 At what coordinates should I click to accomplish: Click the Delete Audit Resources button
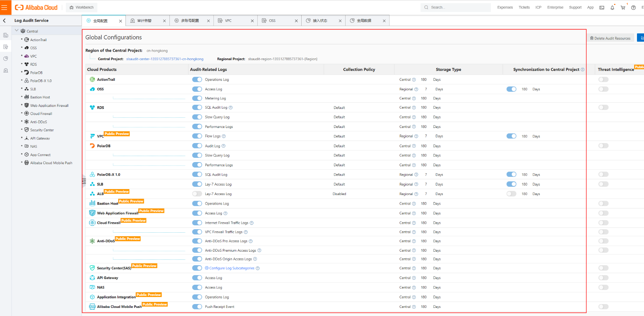pyautogui.click(x=610, y=38)
